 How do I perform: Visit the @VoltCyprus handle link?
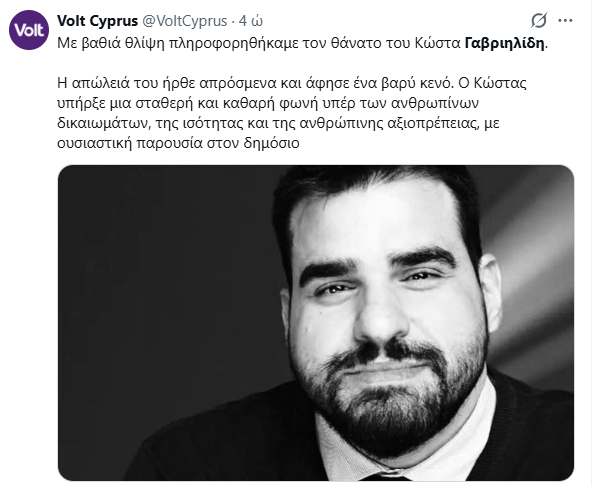coord(184,21)
